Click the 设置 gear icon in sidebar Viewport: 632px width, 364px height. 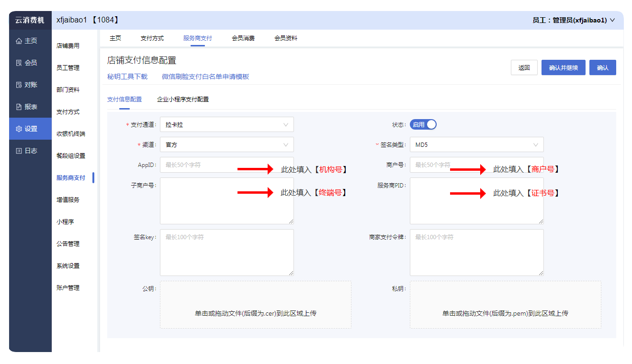pos(19,129)
